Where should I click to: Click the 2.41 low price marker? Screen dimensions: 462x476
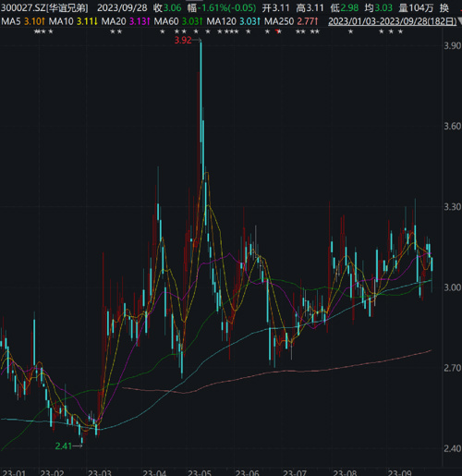64,445
